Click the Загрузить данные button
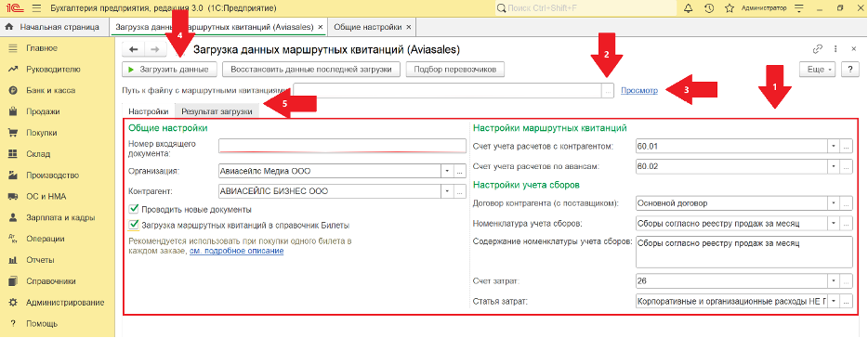 [169, 70]
